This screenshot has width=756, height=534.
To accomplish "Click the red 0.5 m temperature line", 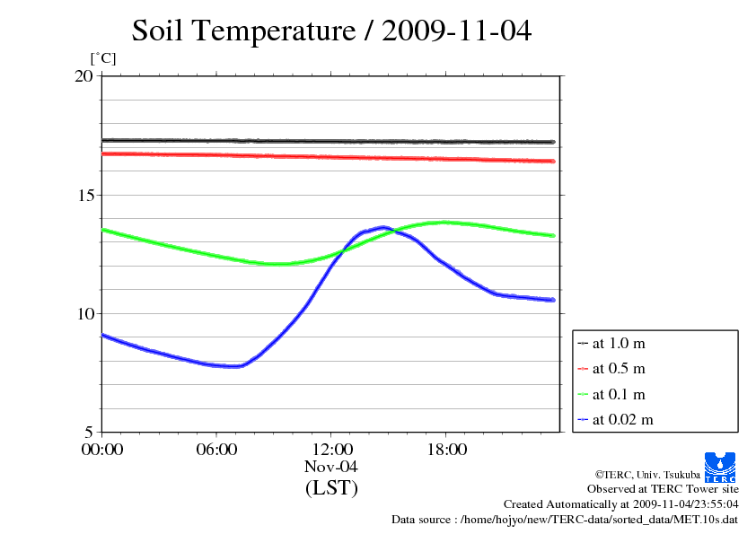I will 328,157.
